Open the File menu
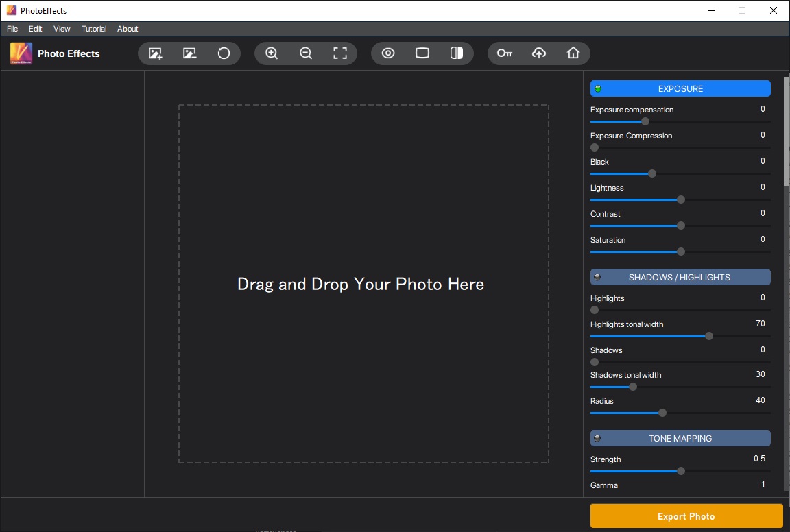 click(x=12, y=29)
